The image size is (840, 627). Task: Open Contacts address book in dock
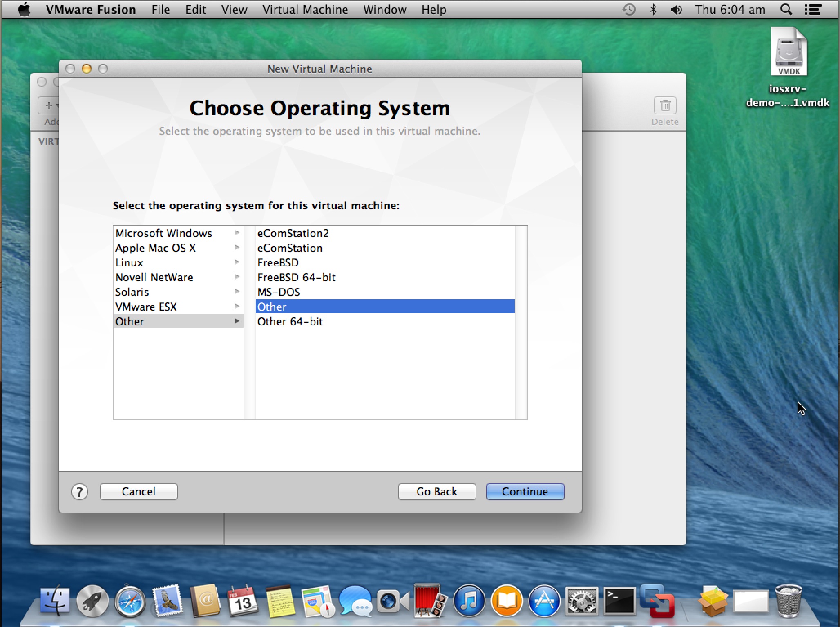(x=205, y=600)
